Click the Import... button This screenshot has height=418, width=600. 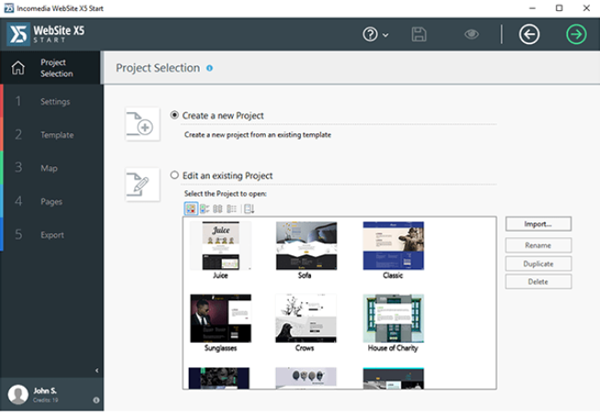click(538, 224)
